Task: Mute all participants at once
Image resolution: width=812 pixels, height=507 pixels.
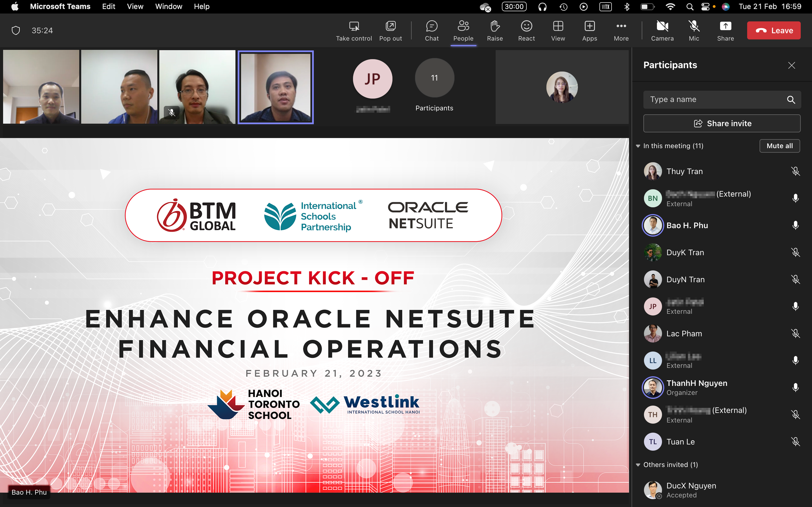Action: [779, 145]
